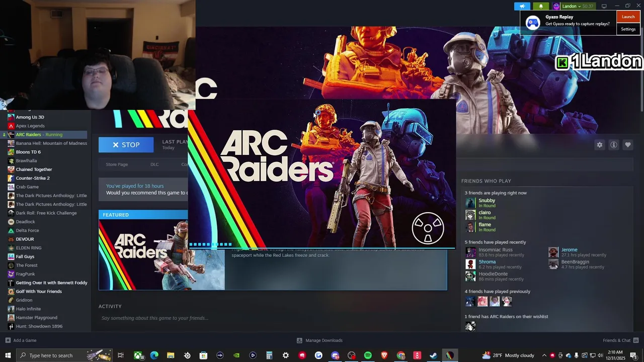
Task: Open flame's friend avatar
Action: [470, 227]
